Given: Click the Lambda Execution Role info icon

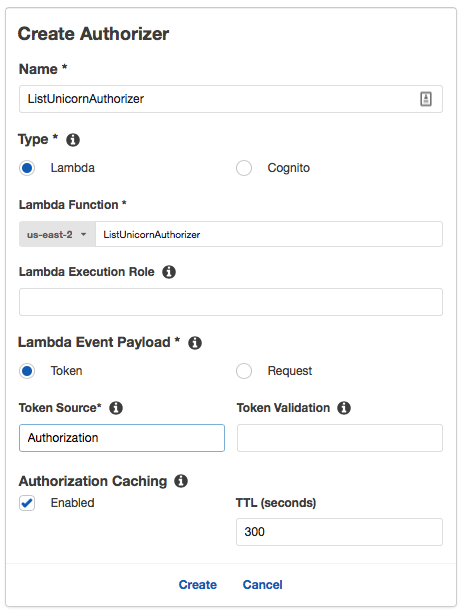Looking at the screenshot, I should pos(169,272).
